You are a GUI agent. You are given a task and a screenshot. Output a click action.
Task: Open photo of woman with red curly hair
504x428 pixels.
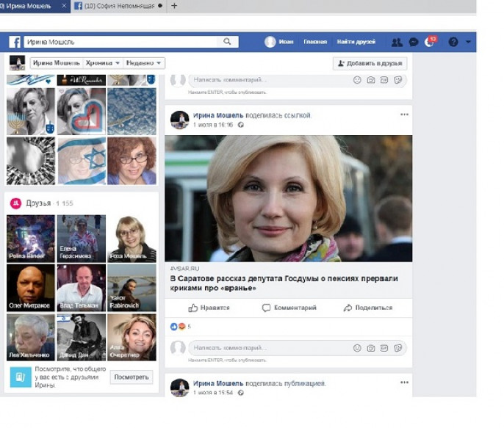[x=132, y=161]
